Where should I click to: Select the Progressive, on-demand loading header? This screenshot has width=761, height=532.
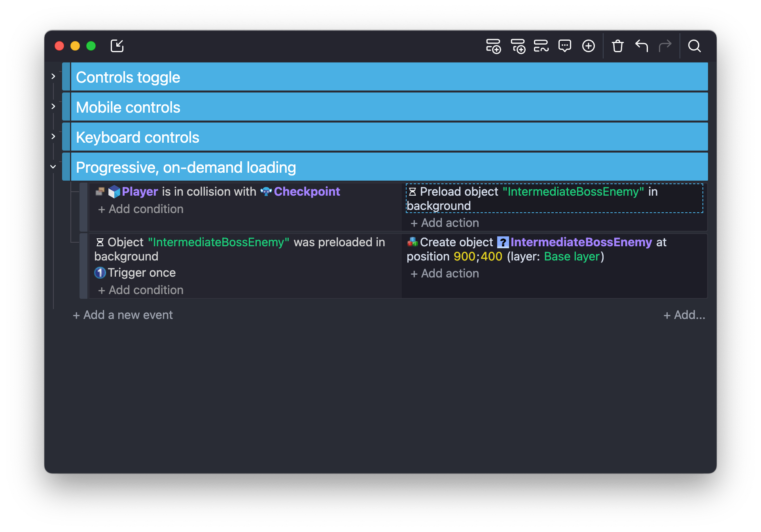[389, 167]
